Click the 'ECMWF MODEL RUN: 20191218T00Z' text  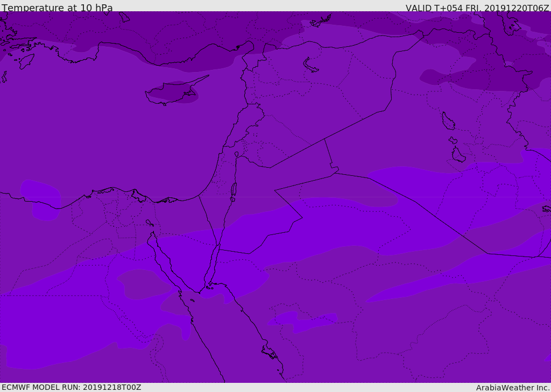point(72,387)
